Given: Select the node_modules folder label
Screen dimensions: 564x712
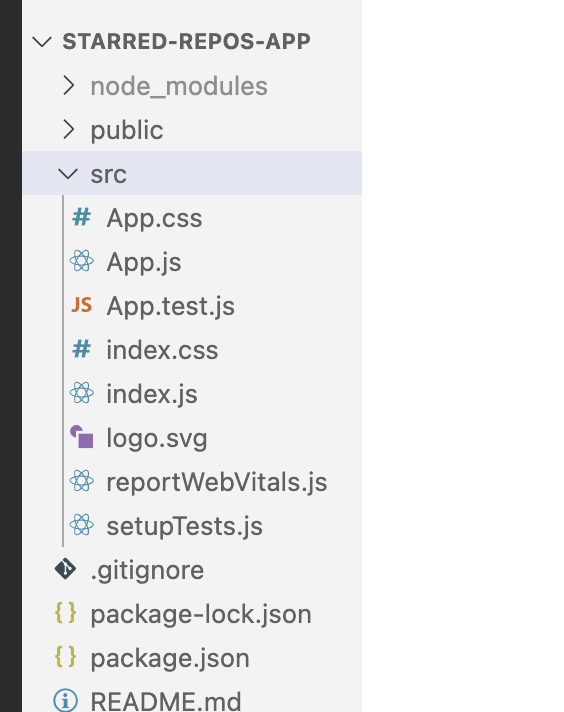Looking at the screenshot, I should point(179,86).
